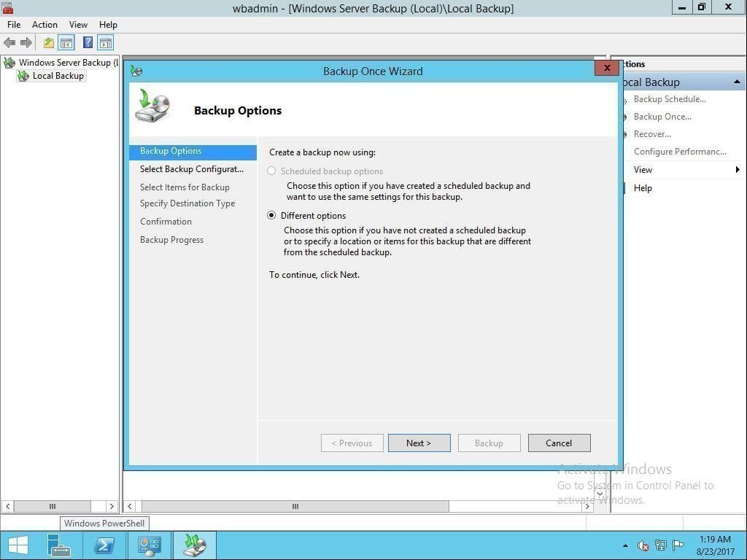Viewport: 747px width, 560px height.
Task: Toggle Show/Hide Console Tree toolbar icon
Action: pyautogui.click(x=66, y=43)
